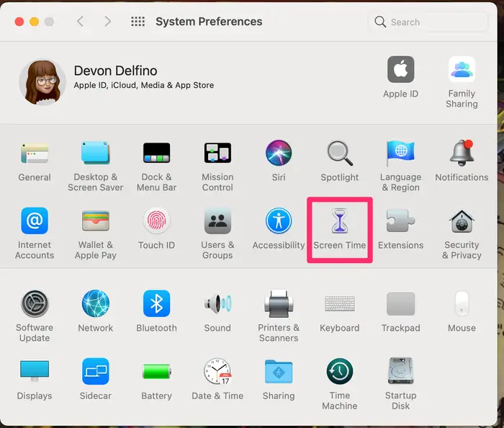Click the magnifying glass in Search
504x428 pixels.
pyautogui.click(x=380, y=22)
